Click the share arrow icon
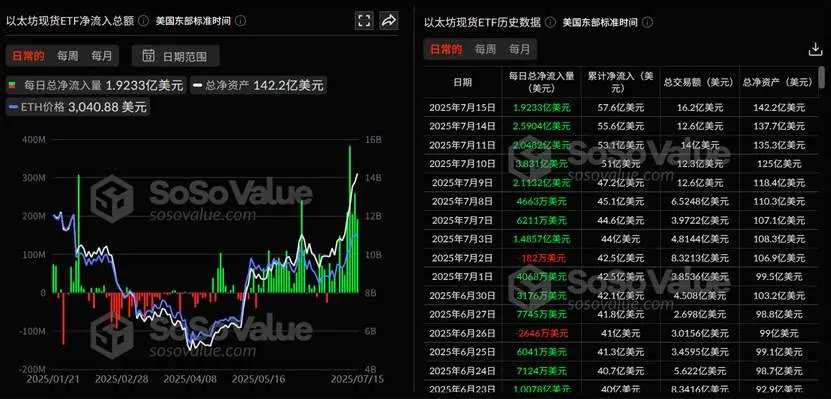The image size is (831, 399). coord(389,21)
